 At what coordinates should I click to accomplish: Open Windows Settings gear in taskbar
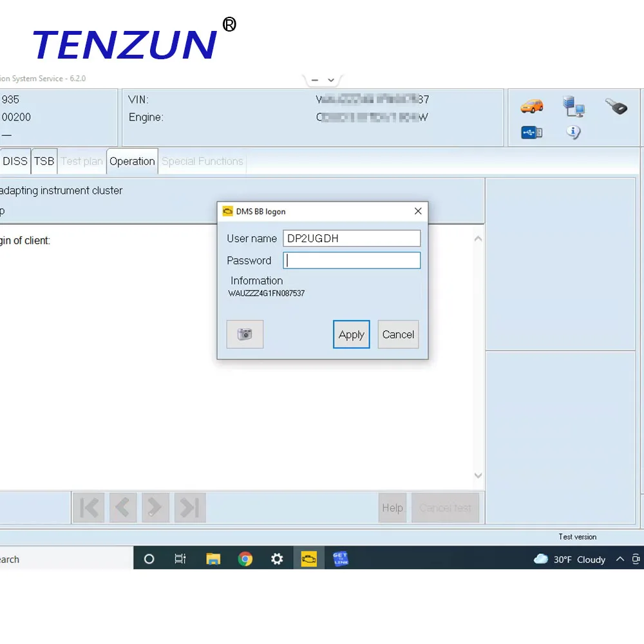click(277, 559)
